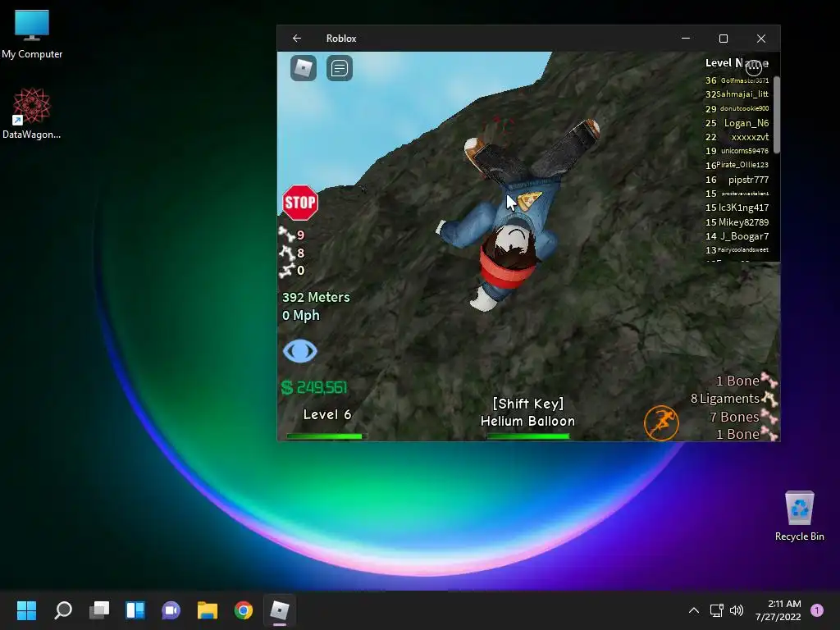Click the 392 Meters readout
Viewport: 840px width, 630px height.
pyautogui.click(x=316, y=297)
